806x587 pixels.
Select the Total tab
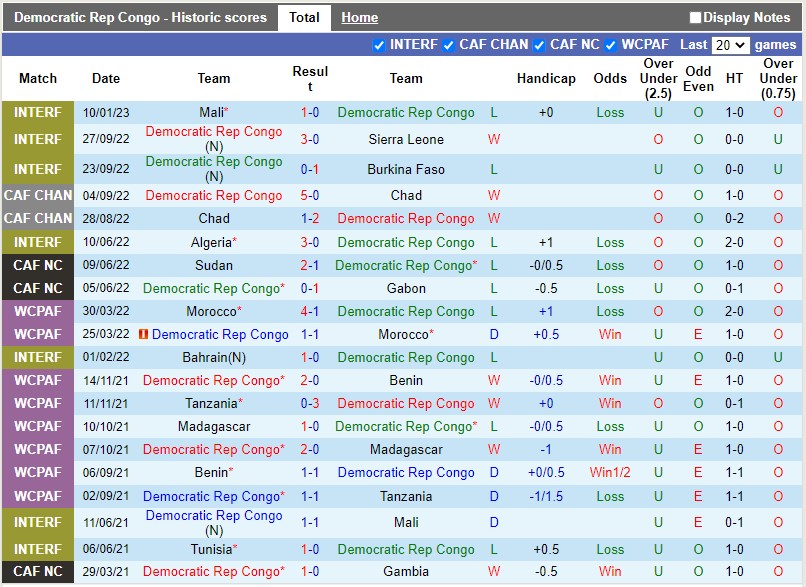(x=304, y=17)
